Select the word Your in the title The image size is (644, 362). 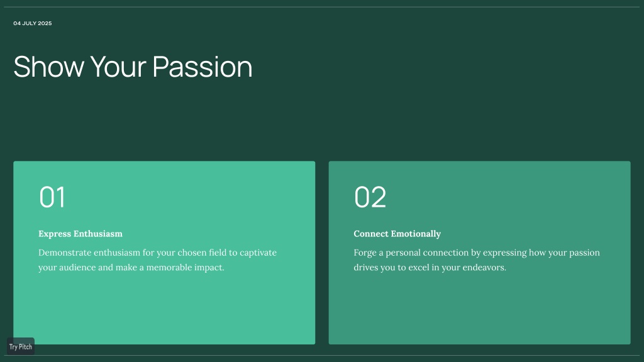[x=118, y=67]
